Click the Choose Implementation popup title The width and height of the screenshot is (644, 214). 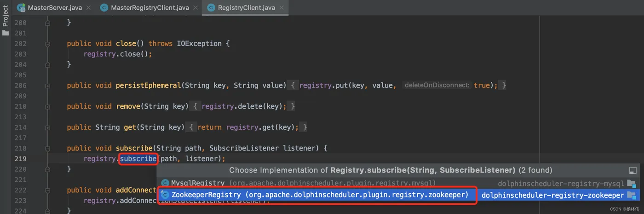391,170
